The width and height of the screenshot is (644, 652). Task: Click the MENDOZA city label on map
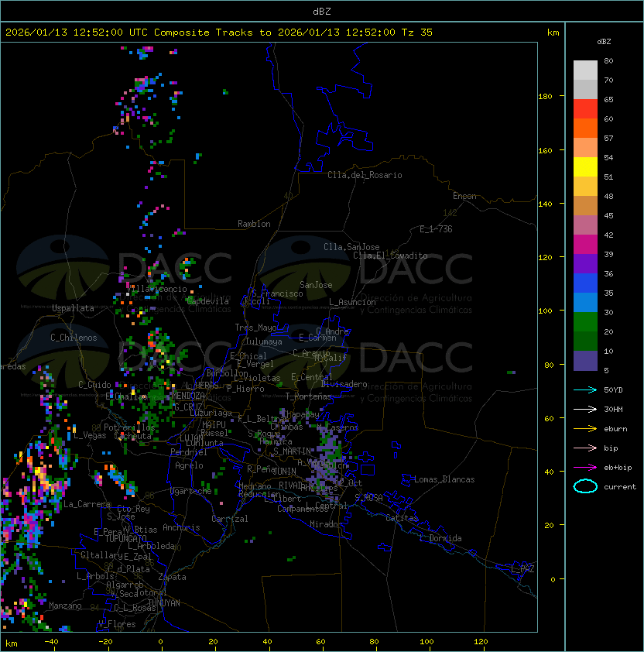(188, 396)
